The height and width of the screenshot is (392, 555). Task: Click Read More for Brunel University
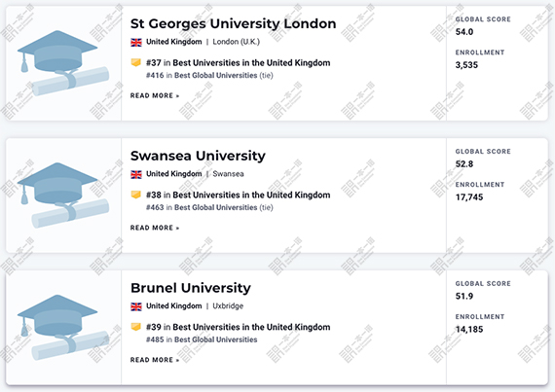click(155, 360)
